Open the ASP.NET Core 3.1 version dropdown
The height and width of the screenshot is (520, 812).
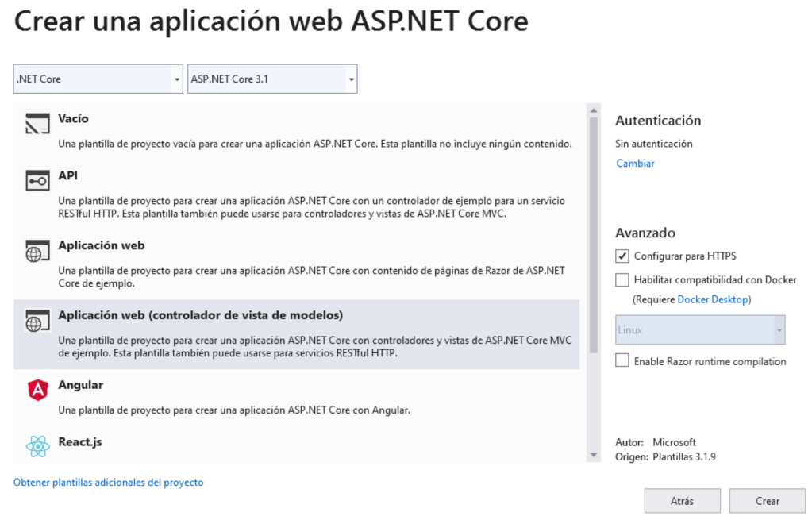(349, 79)
